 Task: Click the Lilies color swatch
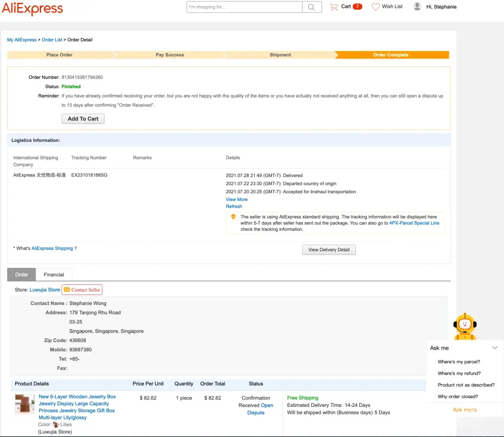click(56, 424)
